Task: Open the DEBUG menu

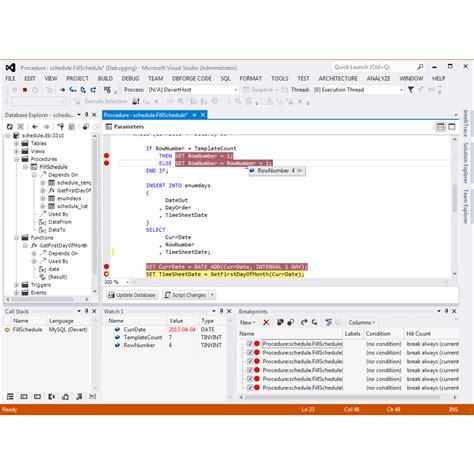Action: (130, 78)
